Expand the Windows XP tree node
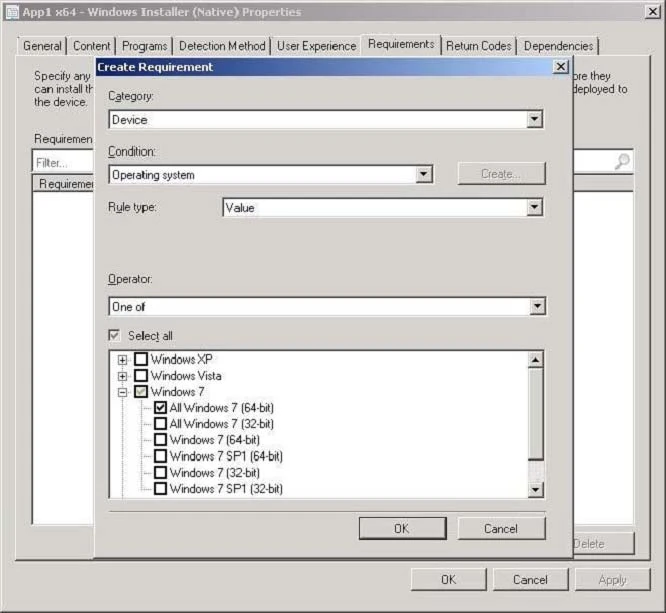Screen dimensions: 666x613 point(123,360)
